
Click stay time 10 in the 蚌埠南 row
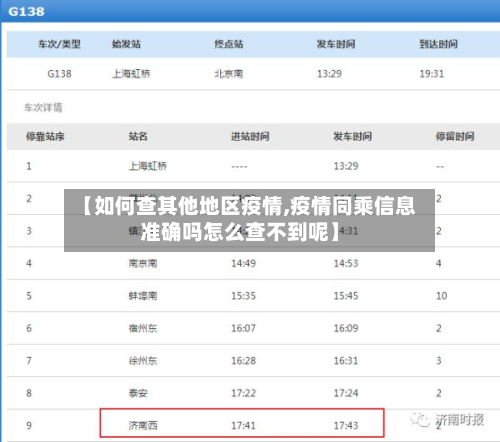point(442,296)
